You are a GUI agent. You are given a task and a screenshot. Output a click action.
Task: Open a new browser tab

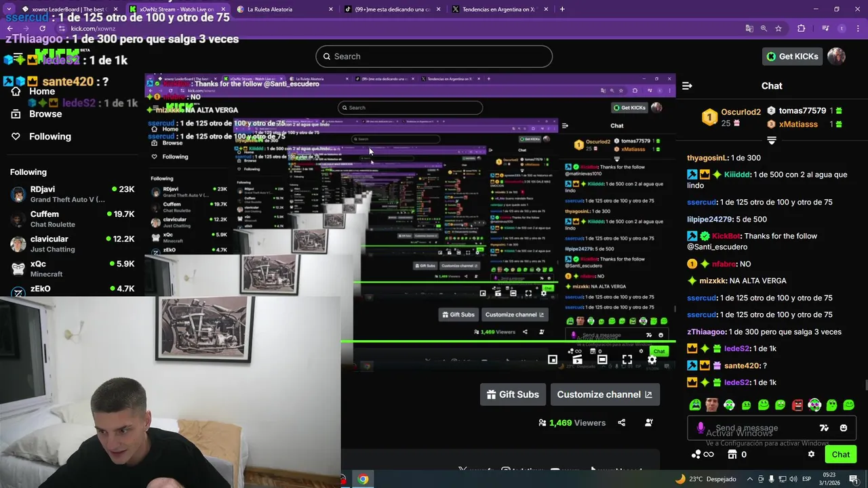point(562,9)
